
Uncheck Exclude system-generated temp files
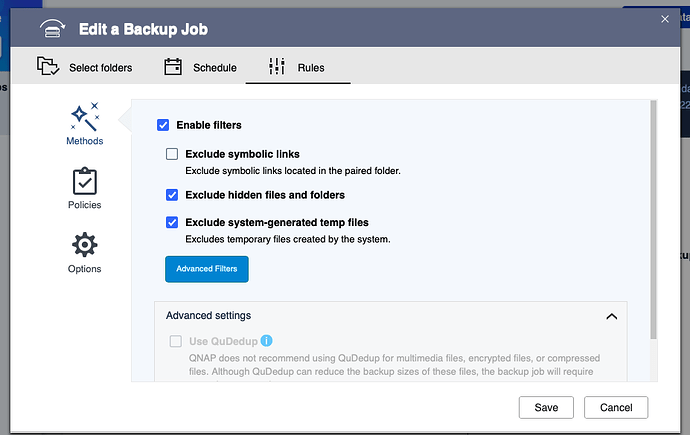pyautogui.click(x=172, y=222)
